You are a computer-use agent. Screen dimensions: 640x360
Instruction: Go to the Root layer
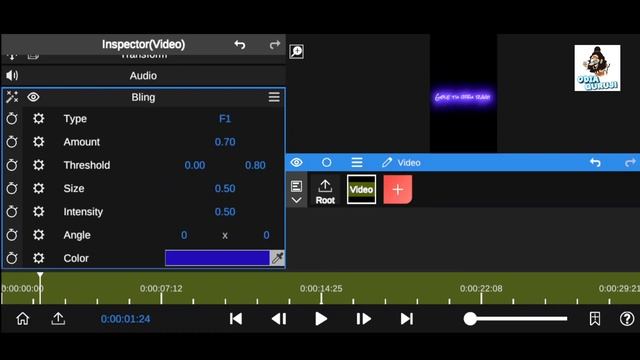325,191
